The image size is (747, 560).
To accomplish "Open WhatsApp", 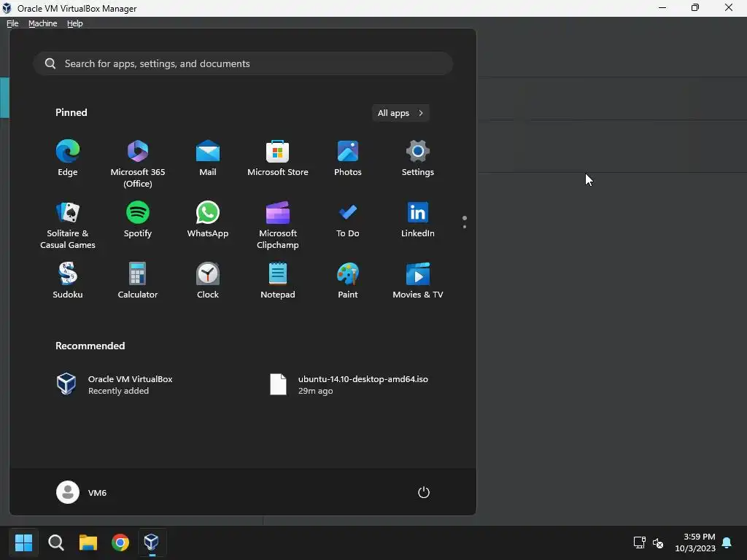I will pos(208,219).
